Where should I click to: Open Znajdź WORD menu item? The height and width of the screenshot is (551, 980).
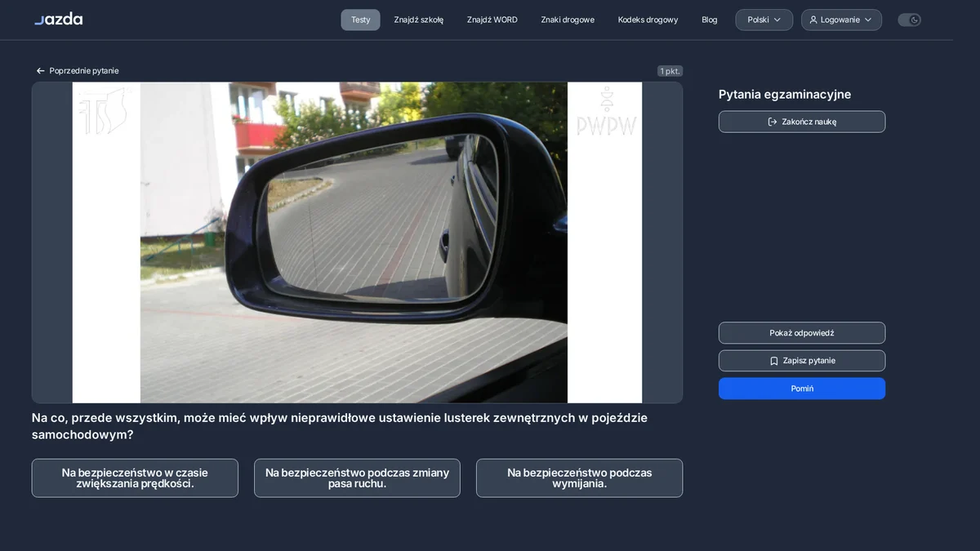point(492,20)
